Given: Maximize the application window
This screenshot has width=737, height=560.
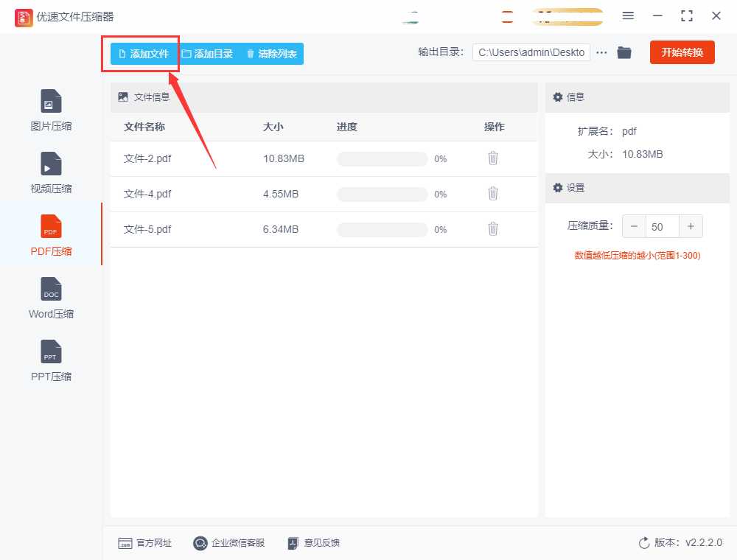Looking at the screenshot, I should 687,16.
